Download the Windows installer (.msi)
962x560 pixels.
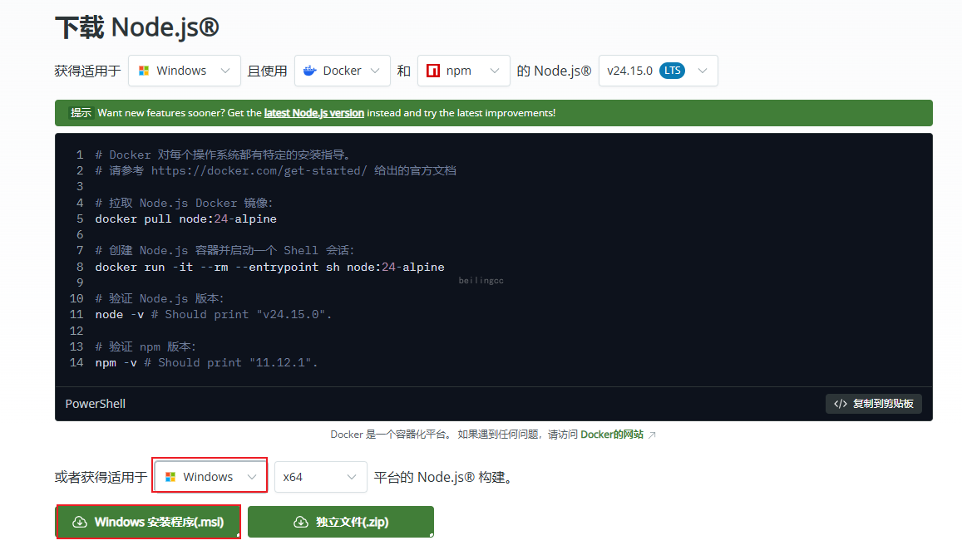148,522
